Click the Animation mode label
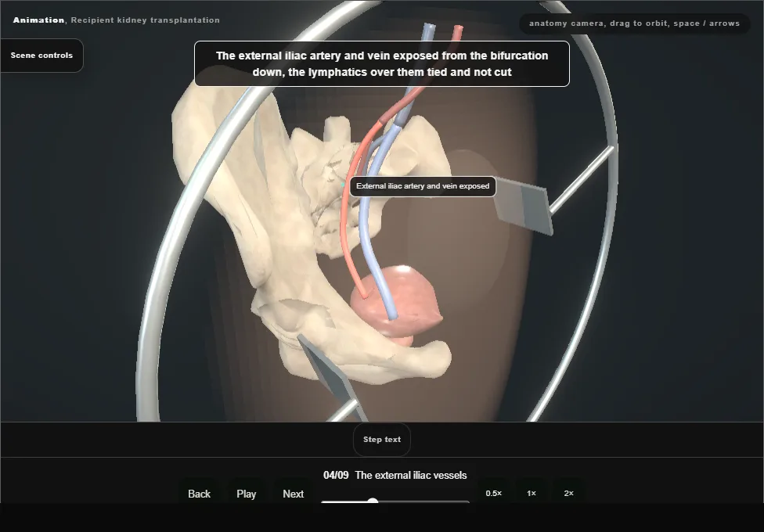764x532 pixels. click(38, 20)
